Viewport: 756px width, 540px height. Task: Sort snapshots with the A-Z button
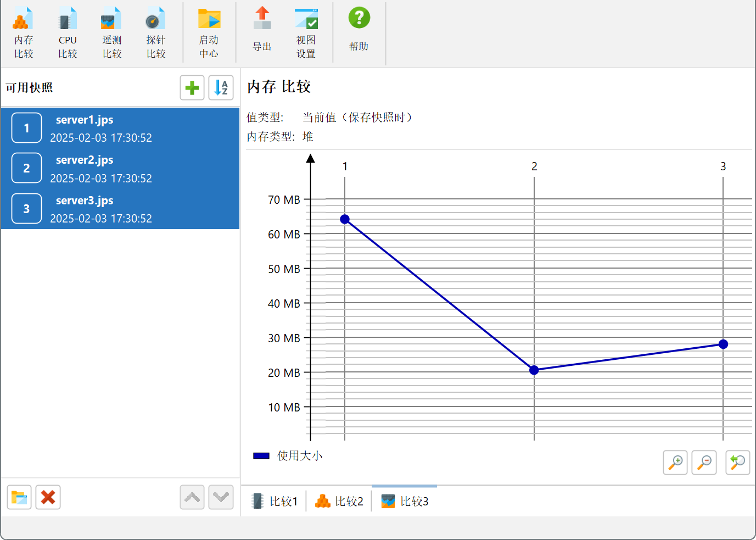point(221,88)
